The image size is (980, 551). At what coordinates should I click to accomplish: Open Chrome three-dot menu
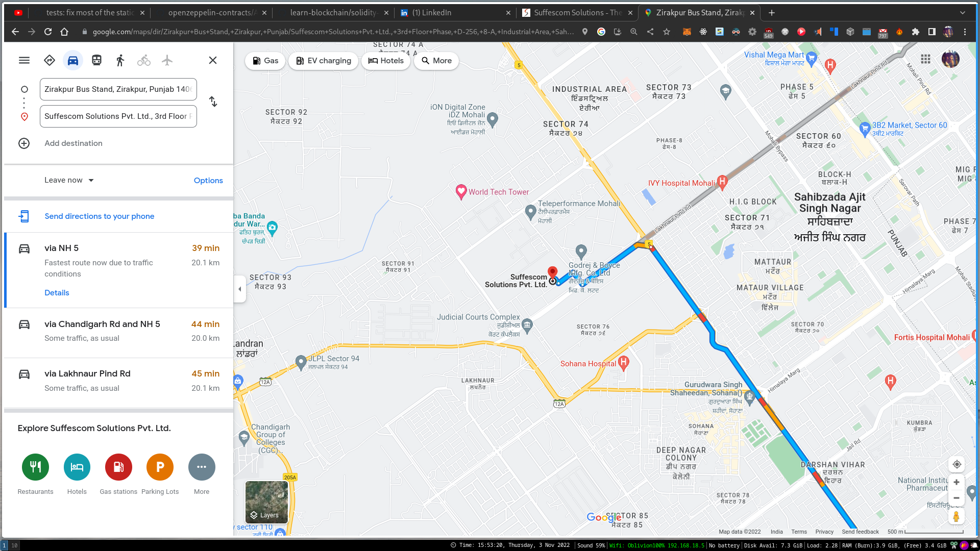click(965, 32)
